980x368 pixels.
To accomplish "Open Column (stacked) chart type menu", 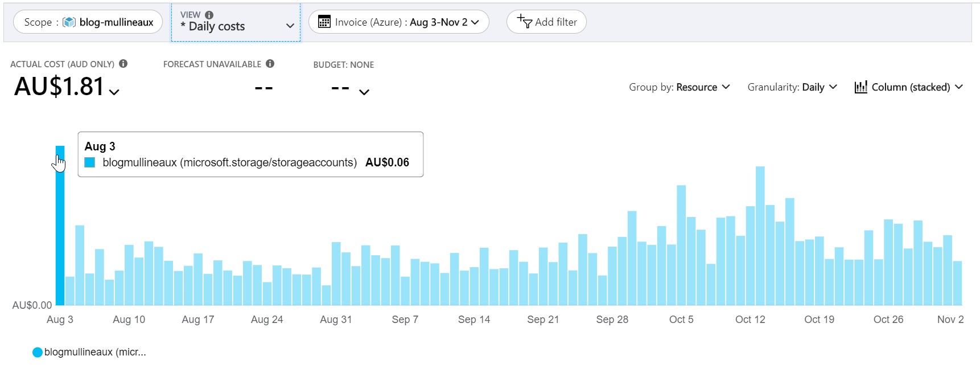I will tap(910, 87).
